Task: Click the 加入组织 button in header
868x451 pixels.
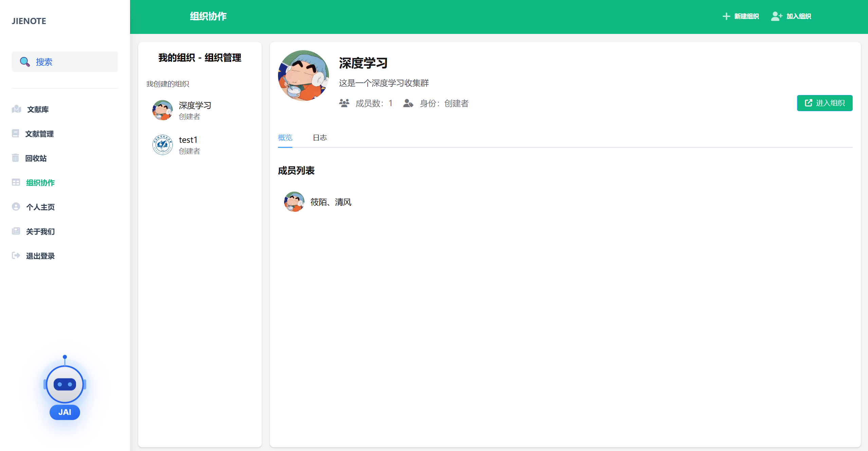Action: coord(791,16)
